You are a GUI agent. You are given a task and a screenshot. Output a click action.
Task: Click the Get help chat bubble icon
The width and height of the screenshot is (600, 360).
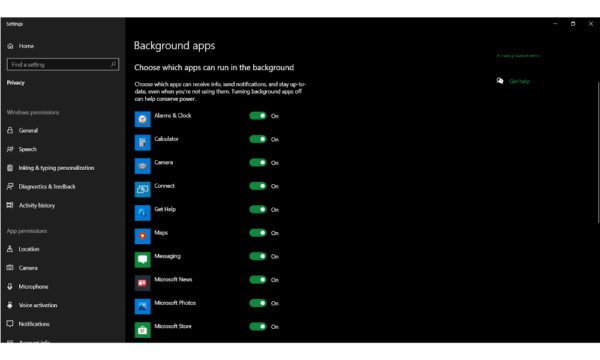500,81
